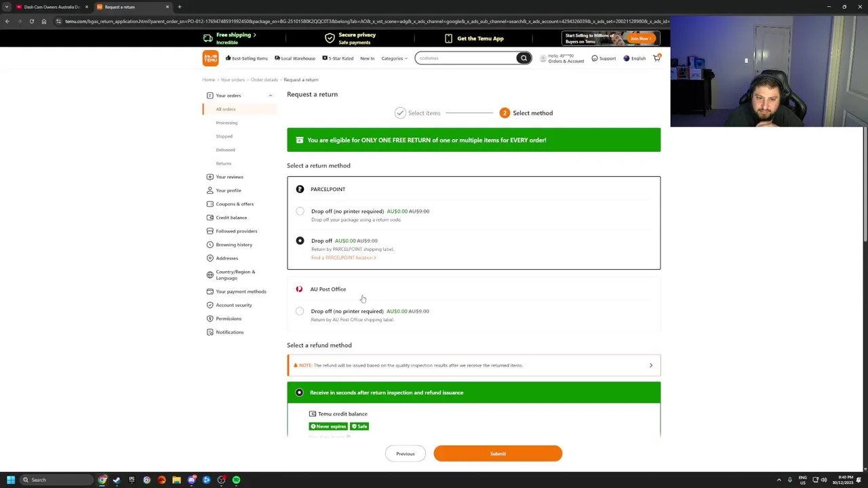
Task: Open Permissions page
Action: pyautogui.click(x=229, y=319)
